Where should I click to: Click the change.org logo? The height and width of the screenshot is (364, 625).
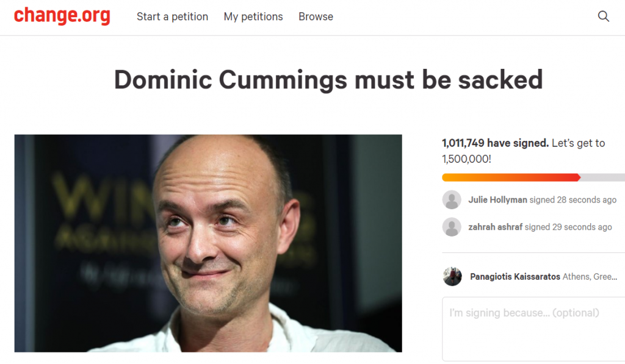pyautogui.click(x=62, y=16)
